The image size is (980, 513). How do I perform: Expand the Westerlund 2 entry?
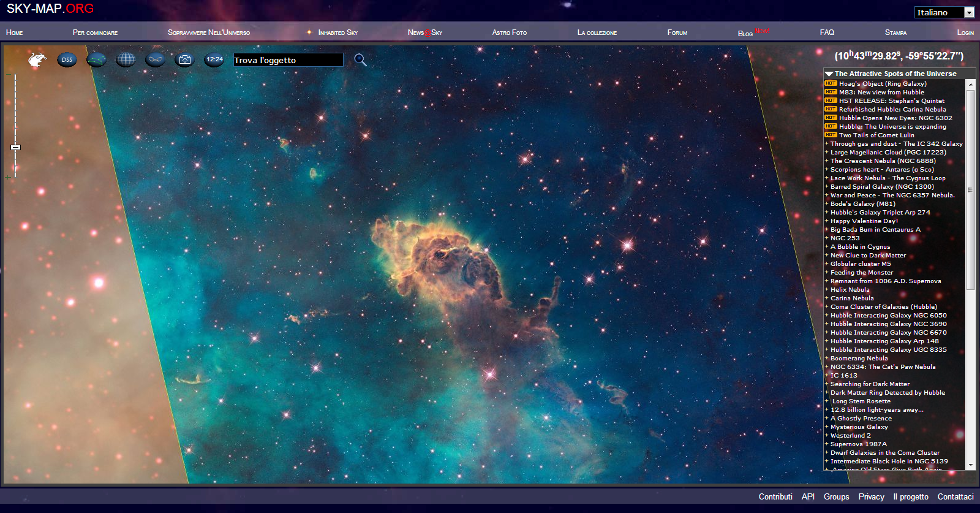[x=826, y=435]
